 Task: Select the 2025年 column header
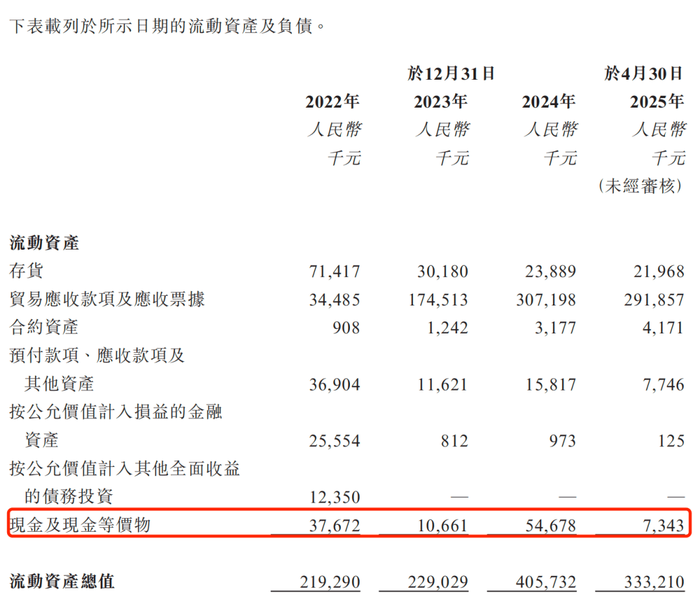657,102
